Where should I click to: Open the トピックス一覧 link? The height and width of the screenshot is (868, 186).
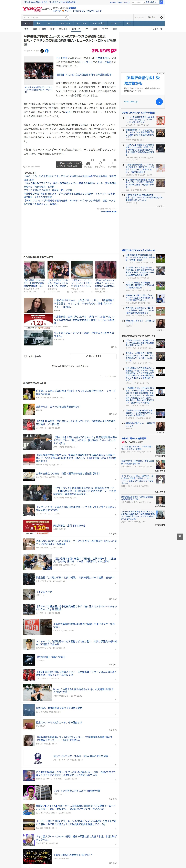click(155, 29)
